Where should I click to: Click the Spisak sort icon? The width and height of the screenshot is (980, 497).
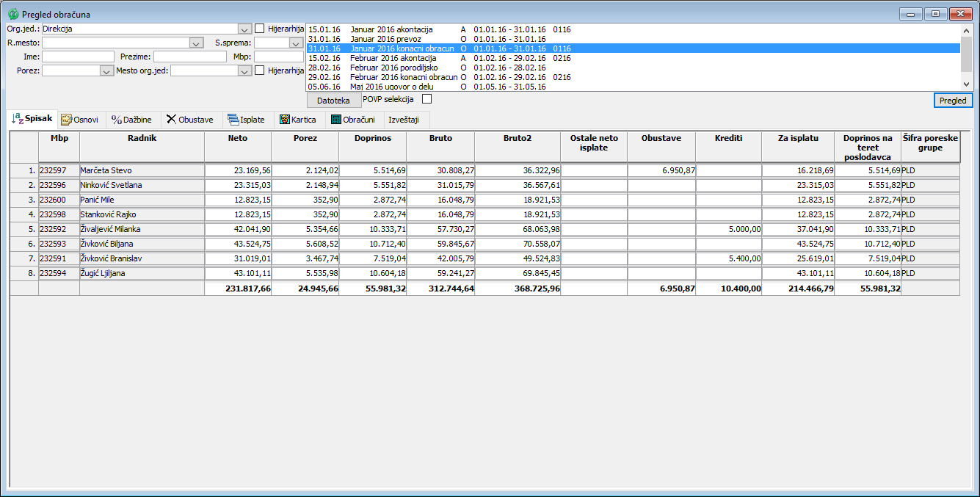point(18,119)
